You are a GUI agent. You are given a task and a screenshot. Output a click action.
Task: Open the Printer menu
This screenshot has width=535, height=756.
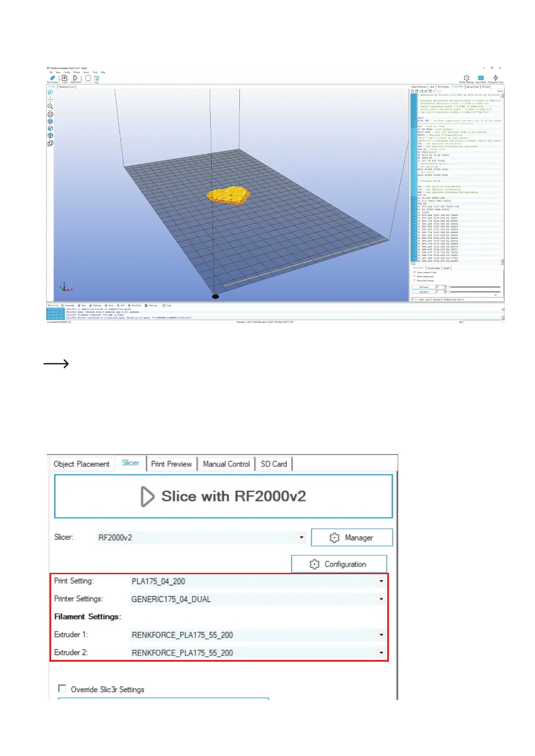[77, 72]
